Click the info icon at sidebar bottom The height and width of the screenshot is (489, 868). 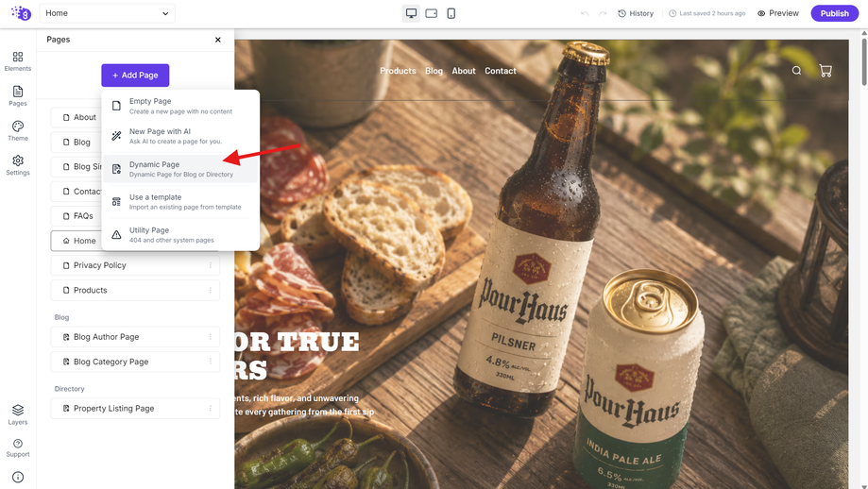pyautogui.click(x=18, y=477)
